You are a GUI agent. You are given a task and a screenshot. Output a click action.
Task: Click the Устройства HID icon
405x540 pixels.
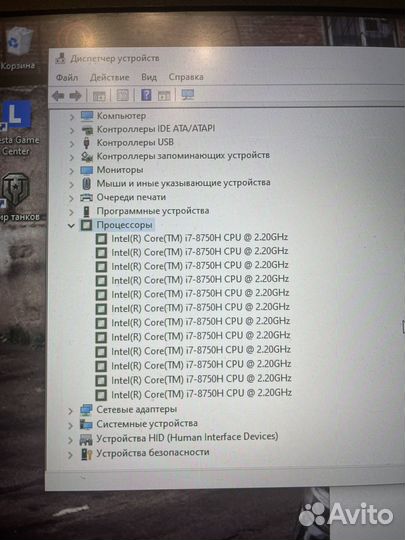tap(86, 439)
